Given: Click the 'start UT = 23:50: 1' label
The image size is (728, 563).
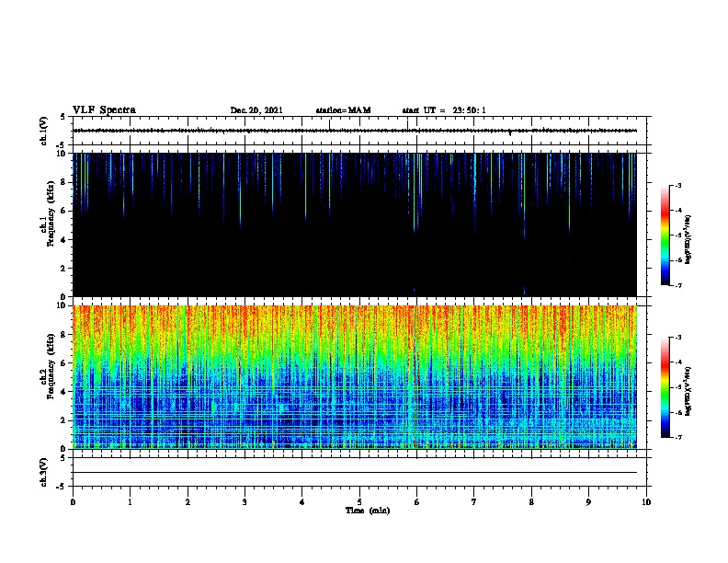Looking at the screenshot, I should pos(444,110).
